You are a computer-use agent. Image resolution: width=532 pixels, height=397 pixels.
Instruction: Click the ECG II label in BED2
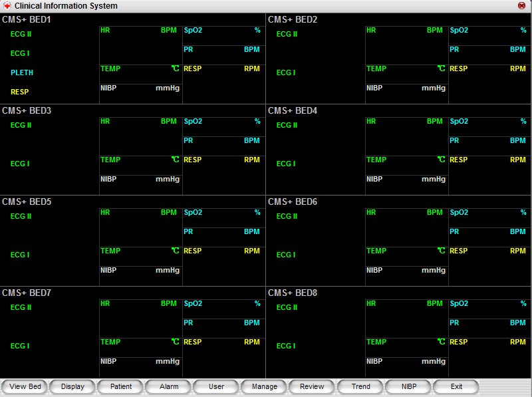[287, 35]
